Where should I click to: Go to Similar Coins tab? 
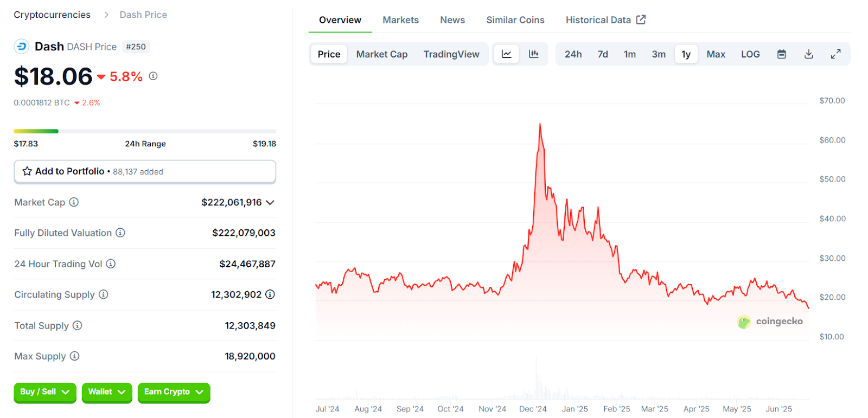pyautogui.click(x=515, y=20)
